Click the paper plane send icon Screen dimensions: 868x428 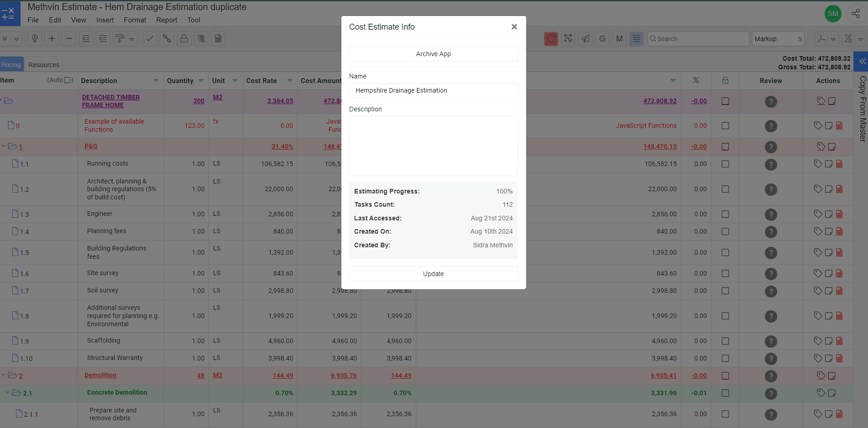coord(585,39)
